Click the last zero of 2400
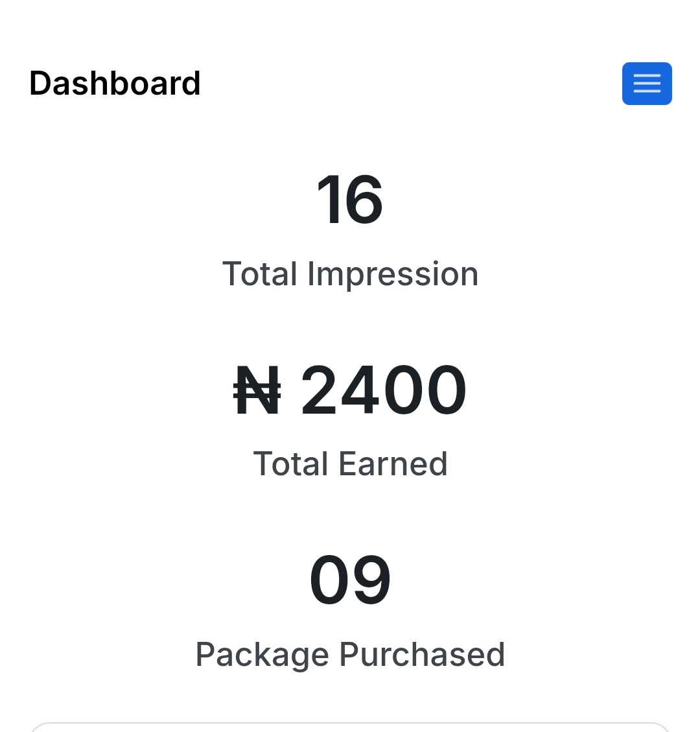Image resolution: width=700 pixels, height=732 pixels. coord(446,390)
